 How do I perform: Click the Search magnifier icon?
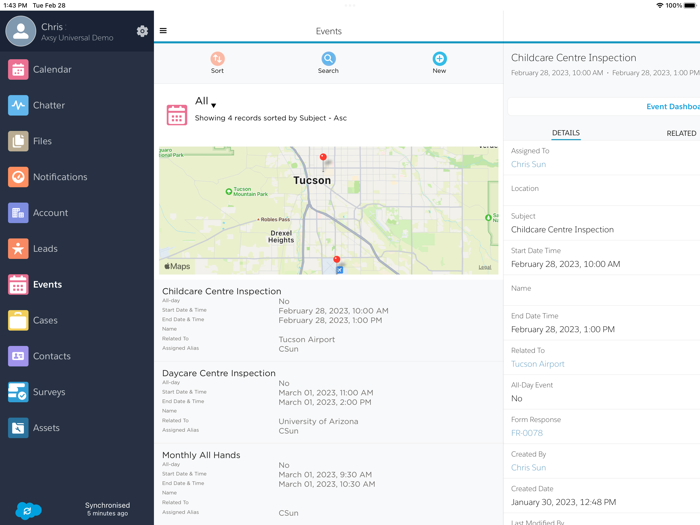(328, 58)
